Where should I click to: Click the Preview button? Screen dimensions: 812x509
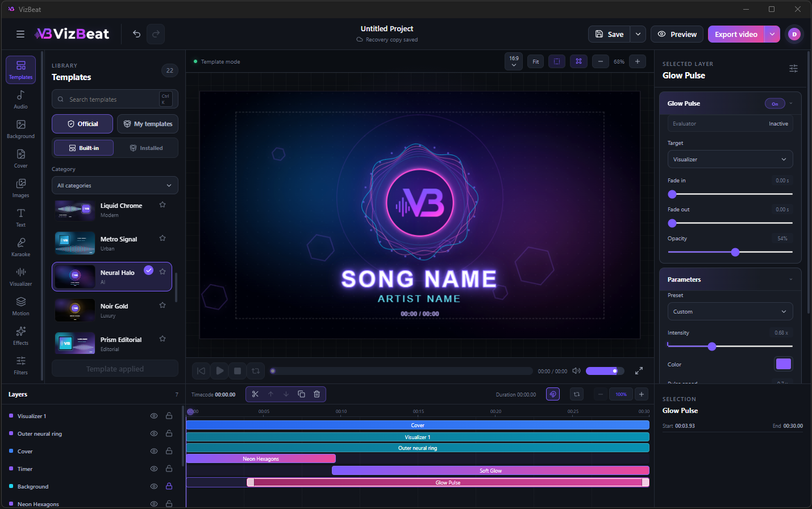[x=677, y=34]
